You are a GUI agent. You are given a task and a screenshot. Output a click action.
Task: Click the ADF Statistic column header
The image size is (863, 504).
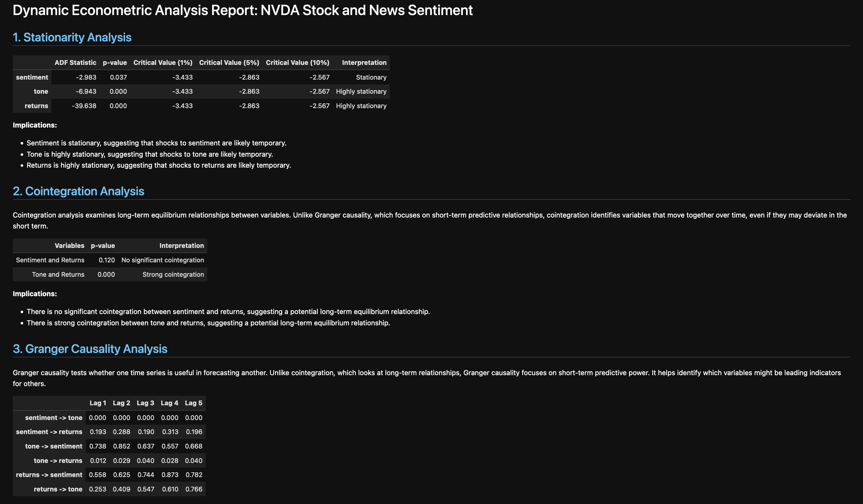pyautogui.click(x=75, y=63)
